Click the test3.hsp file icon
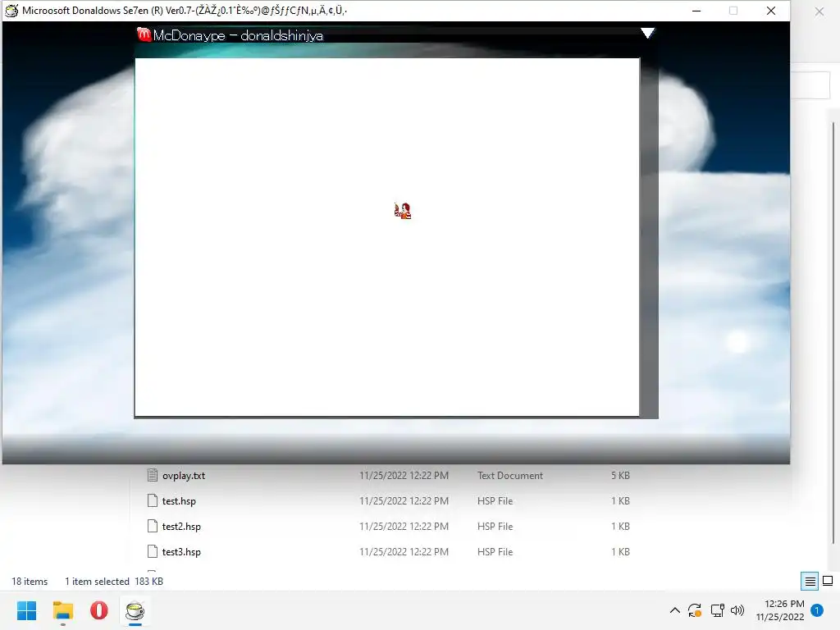Image resolution: width=840 pixels, height=630 pixels. (x=152, y=551)
